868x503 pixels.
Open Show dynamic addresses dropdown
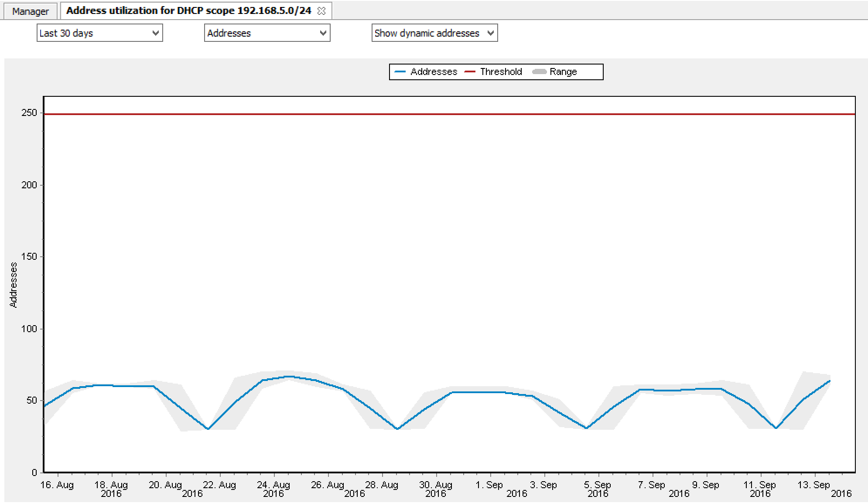point(434,33)
